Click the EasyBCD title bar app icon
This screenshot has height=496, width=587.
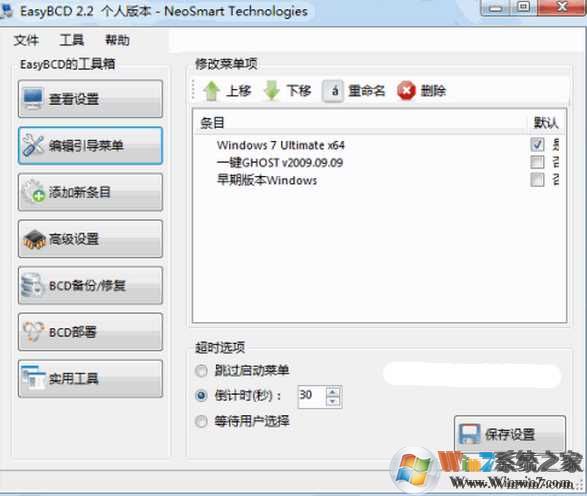coord(5,10)
